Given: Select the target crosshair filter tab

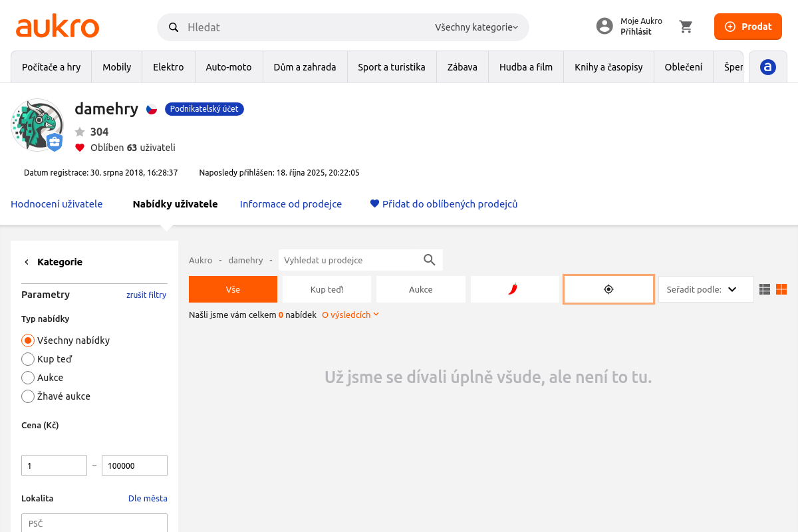Looking at the screenshot, I should pos(608,289).
